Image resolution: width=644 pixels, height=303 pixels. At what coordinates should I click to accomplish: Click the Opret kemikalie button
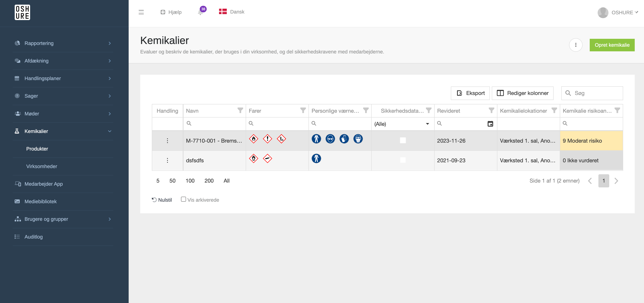click(612, 45)
